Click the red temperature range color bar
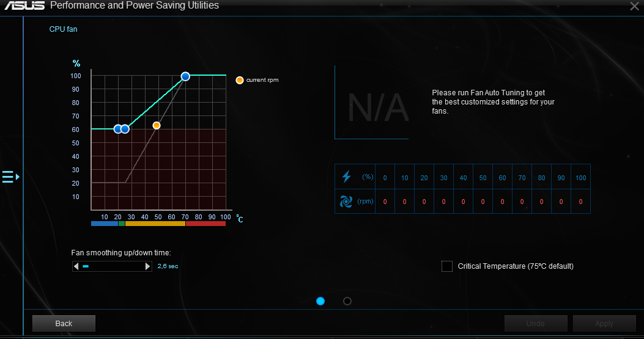Image resolution: width=644 pixels, height=339 pixels. (x=205, y=224)
